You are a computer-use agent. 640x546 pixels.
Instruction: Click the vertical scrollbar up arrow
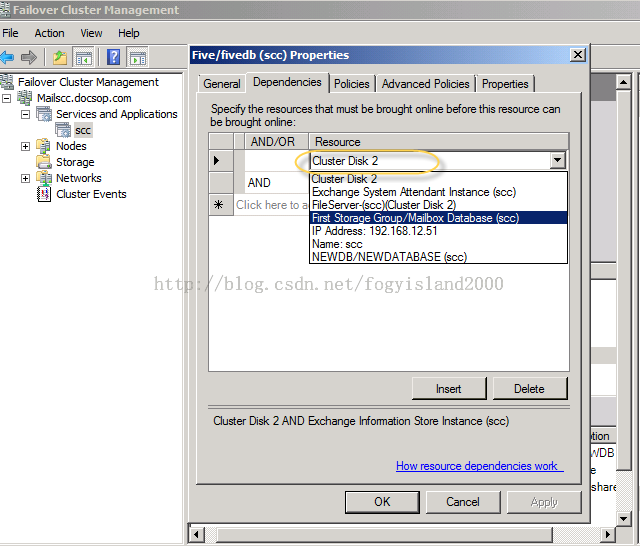tap(623, 82)
